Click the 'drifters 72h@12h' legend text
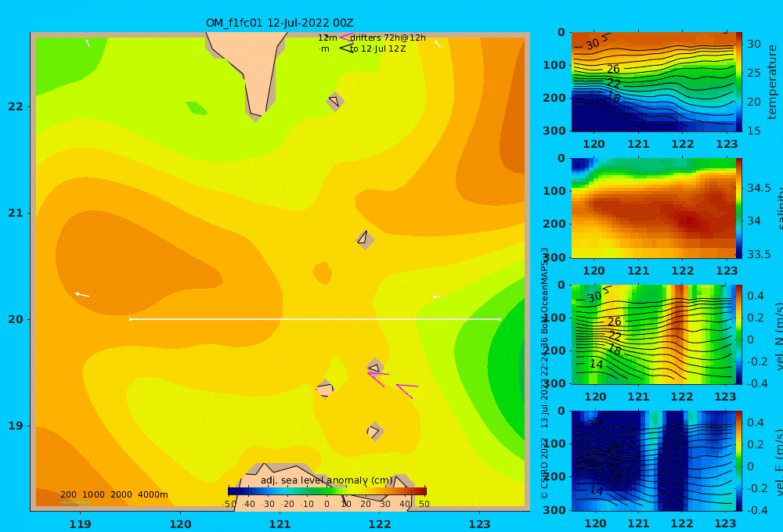783x532 pixels. coord(388,38)
